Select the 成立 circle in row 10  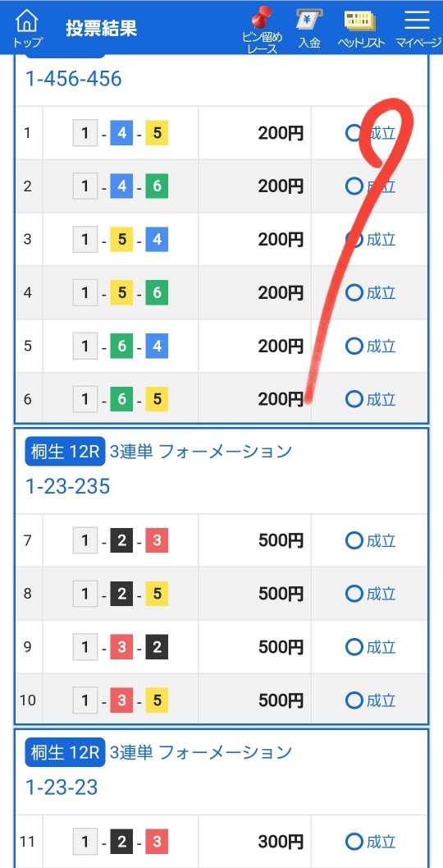(354, 700)
